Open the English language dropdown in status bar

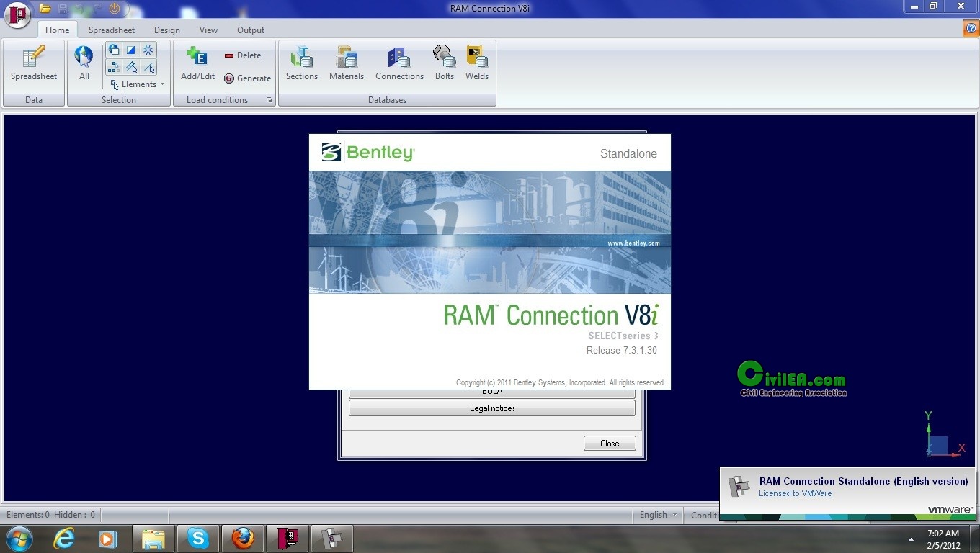pyautogui.click(x=659, y=515)
